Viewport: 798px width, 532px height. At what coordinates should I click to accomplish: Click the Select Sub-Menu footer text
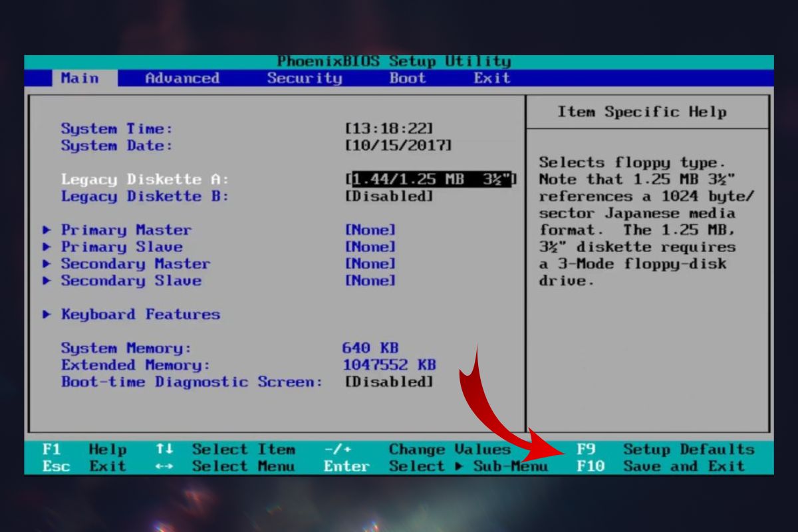pos(469,466)
